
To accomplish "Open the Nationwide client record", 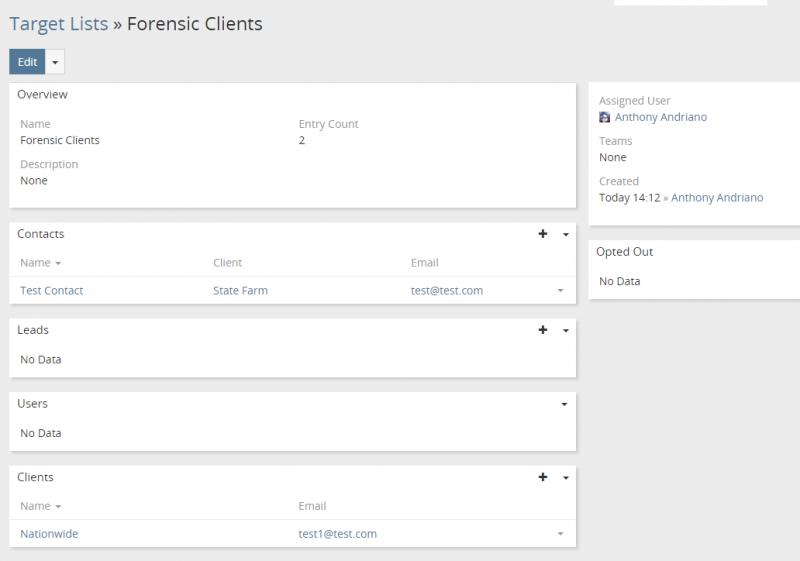I will 49,534.
